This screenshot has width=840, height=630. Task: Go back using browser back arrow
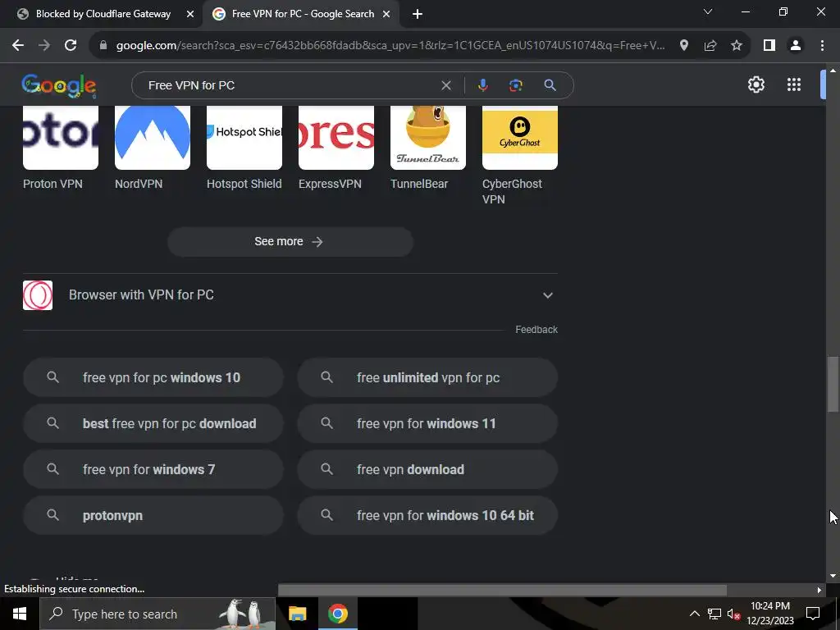click(18, 46)
